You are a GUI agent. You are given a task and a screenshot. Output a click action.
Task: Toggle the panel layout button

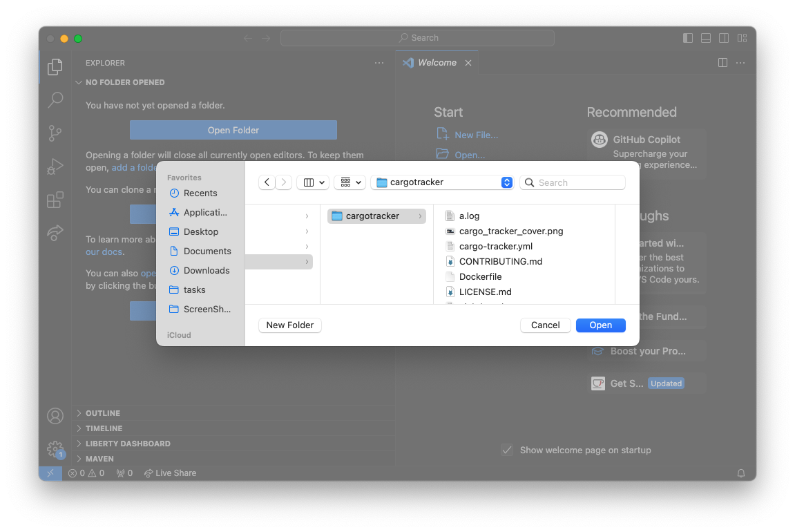click(x=706, y=38)
